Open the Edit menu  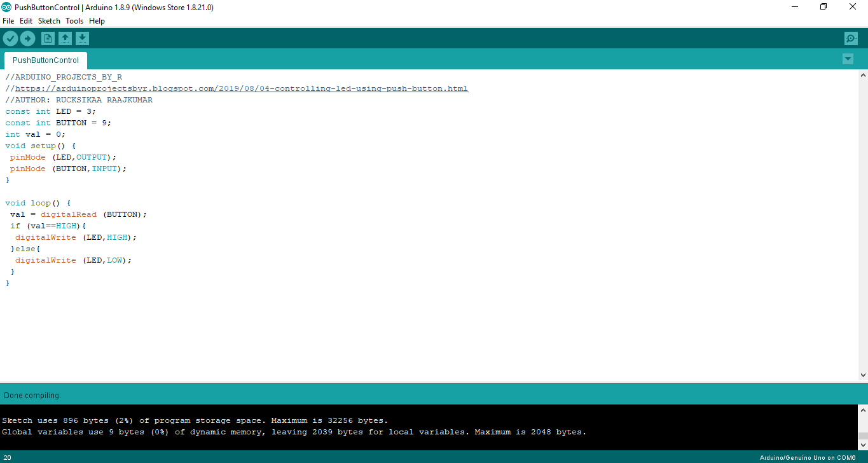coord(26,21)
